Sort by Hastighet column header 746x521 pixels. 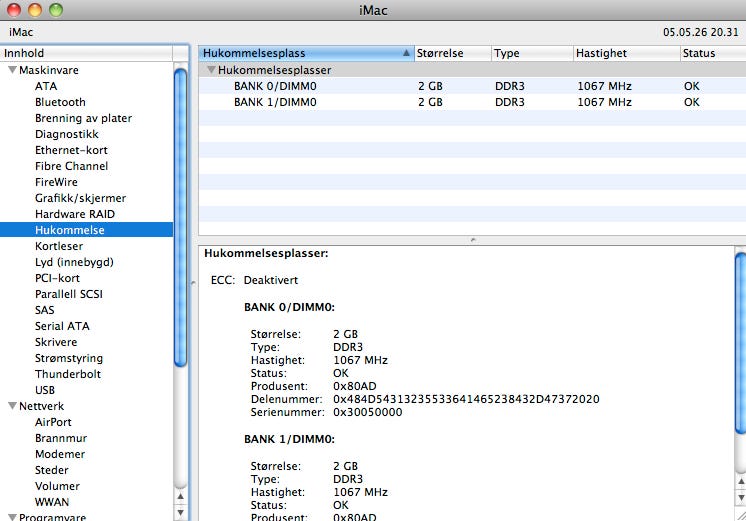pyautogui.click(x=627, y=53)
